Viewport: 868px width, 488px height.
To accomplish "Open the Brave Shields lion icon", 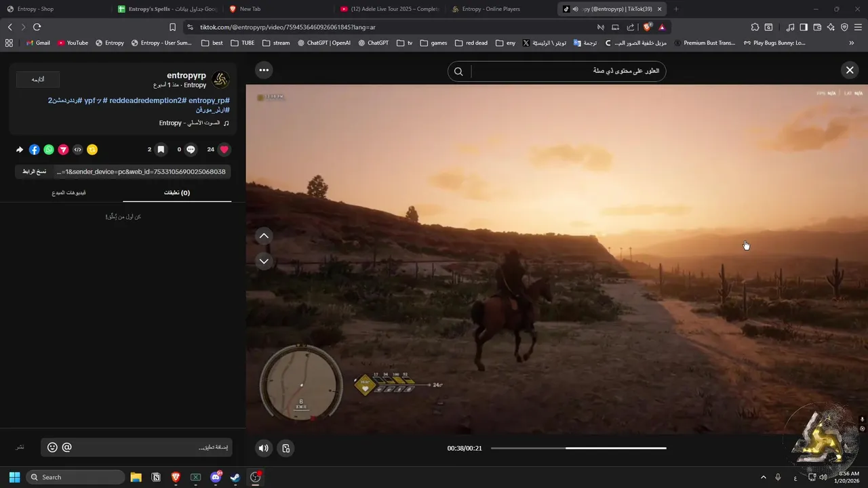I will tap(648, 27).
